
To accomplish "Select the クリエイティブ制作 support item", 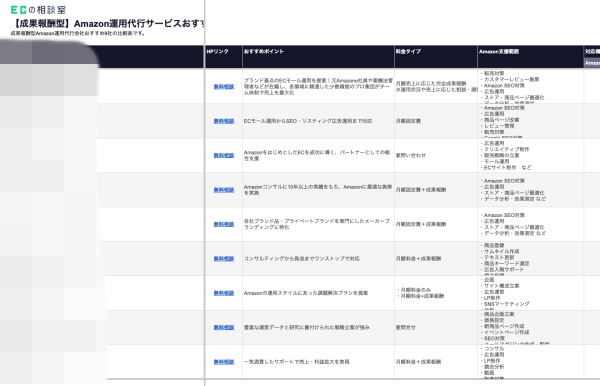I will pos(505,149).
